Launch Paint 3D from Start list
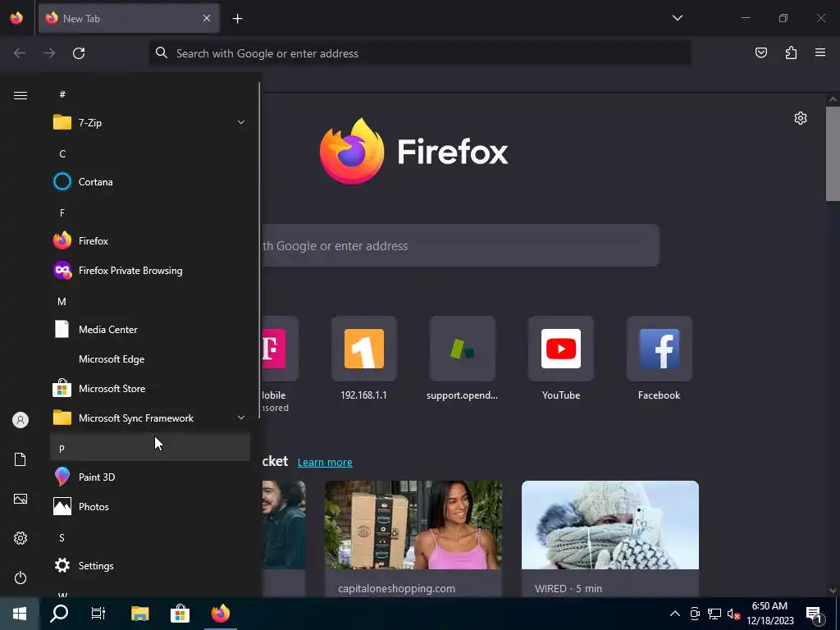Screen dimensions: 840x630 150,477
